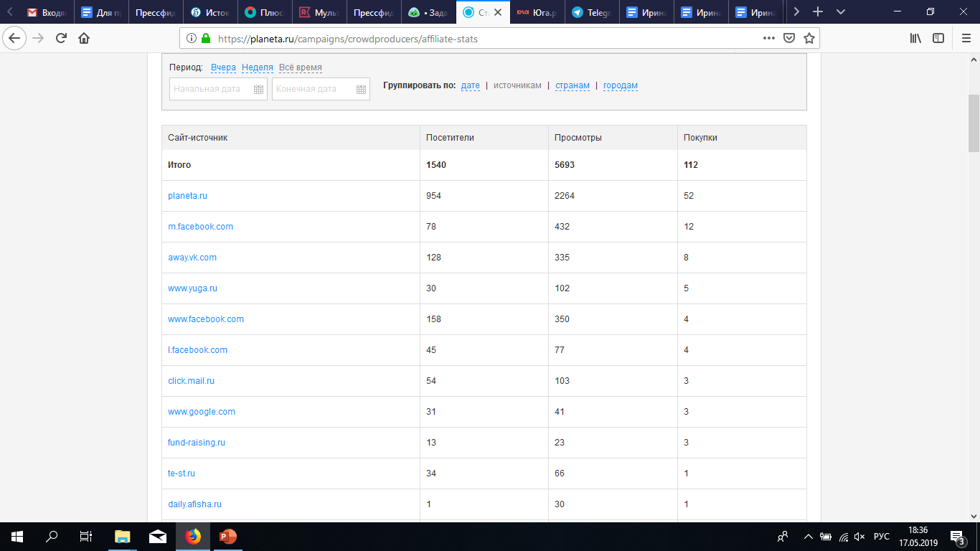Mute or unmute system volume icon
980x551 pixels.
point(859,537)
